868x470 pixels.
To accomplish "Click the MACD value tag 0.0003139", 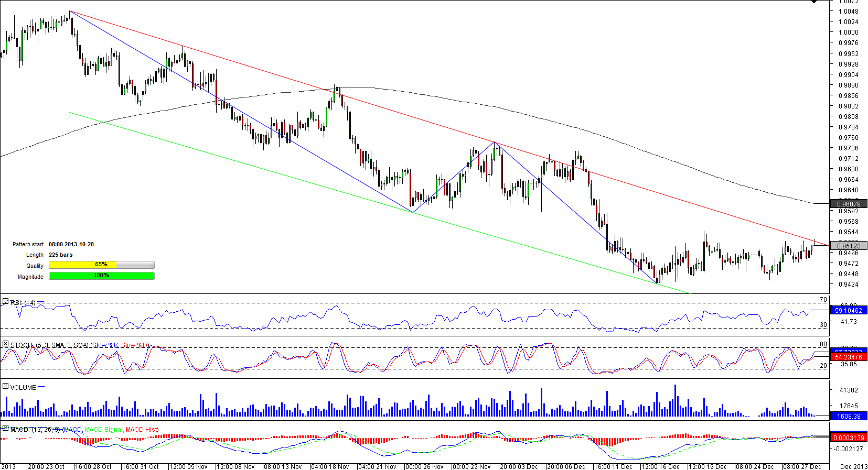I will (848, 438).
